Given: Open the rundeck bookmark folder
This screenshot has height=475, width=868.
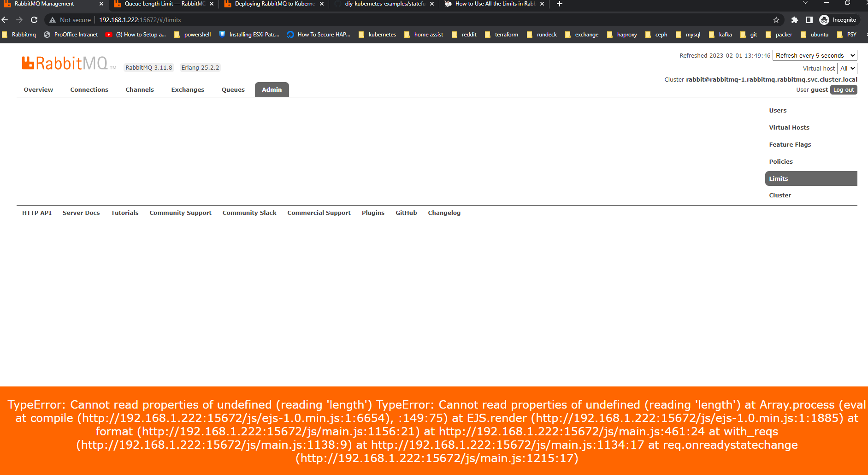Looking at the screenshot, I should 542,35.
